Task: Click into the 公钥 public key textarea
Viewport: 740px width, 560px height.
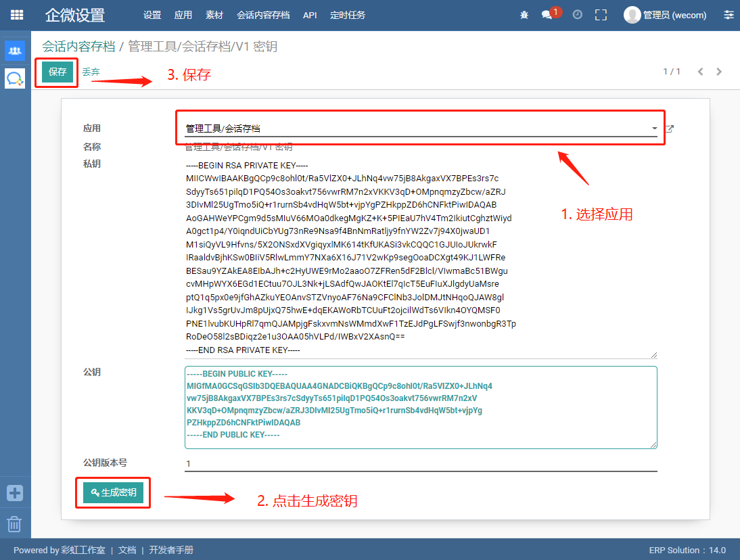Action: 421,407
